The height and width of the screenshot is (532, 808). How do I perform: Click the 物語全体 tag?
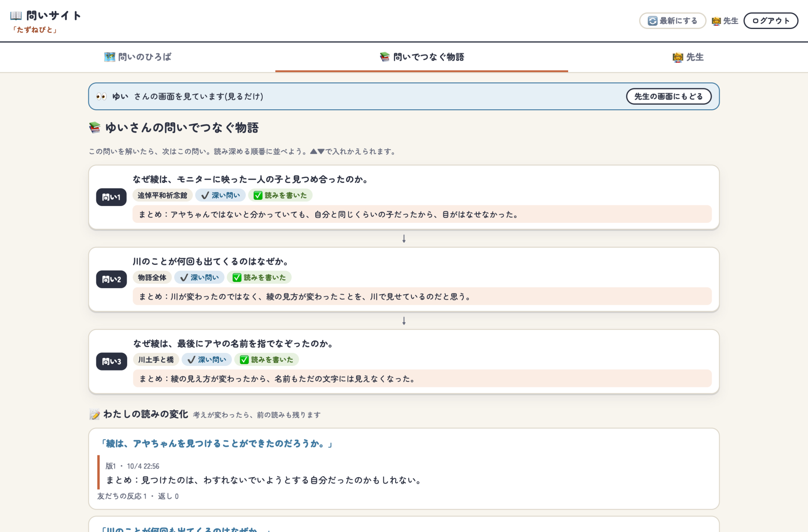coord(152,278)
